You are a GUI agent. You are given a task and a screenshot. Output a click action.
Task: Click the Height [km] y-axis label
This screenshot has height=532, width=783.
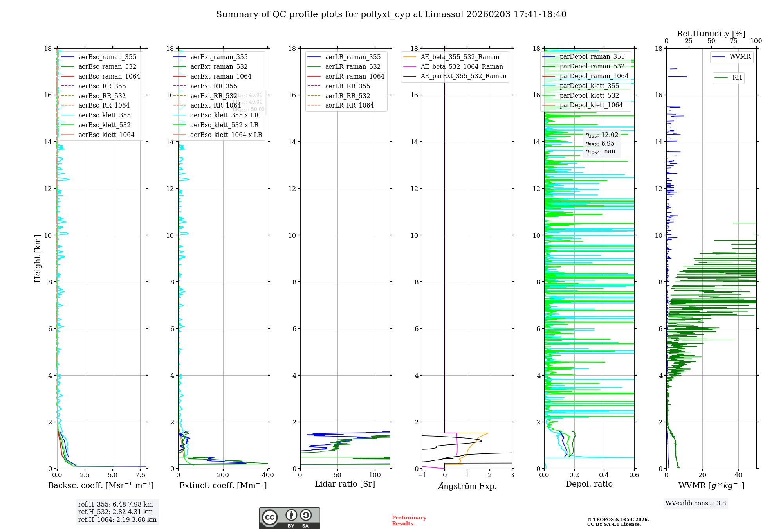tap(38, 259)
